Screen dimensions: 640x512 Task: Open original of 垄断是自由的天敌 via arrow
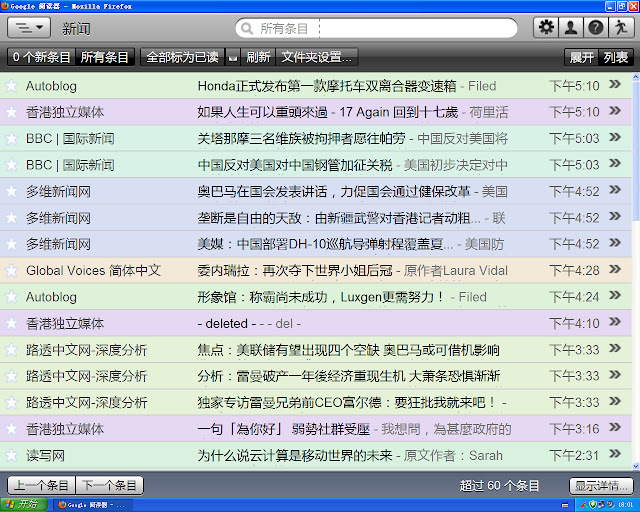(x=615, y=216)
